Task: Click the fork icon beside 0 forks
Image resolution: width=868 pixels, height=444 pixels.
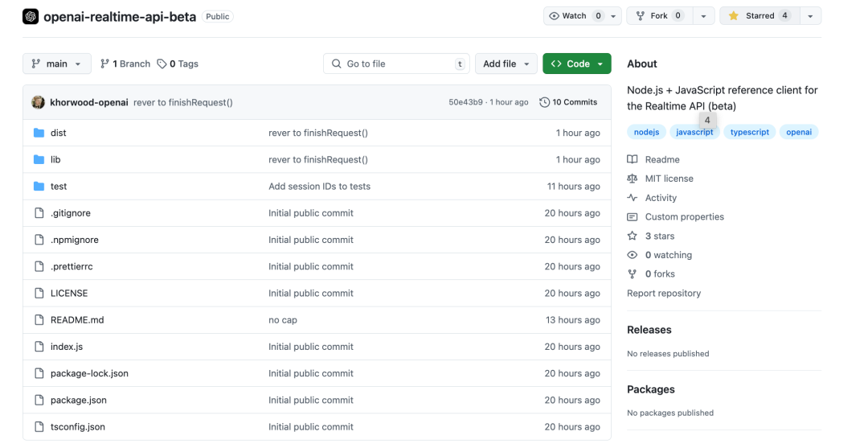Action: point(633,273)
